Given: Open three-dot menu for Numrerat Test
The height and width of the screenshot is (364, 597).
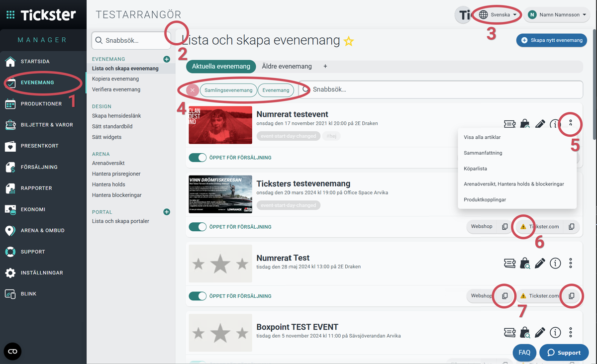Looking at the screenshot, I should coord(571,263).
